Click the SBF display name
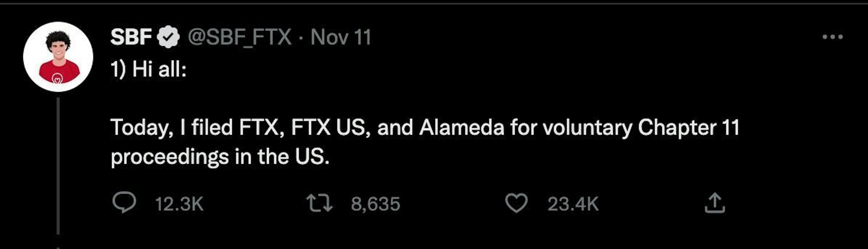The width and height of the screenshot is (868, 249). [131, 37]
